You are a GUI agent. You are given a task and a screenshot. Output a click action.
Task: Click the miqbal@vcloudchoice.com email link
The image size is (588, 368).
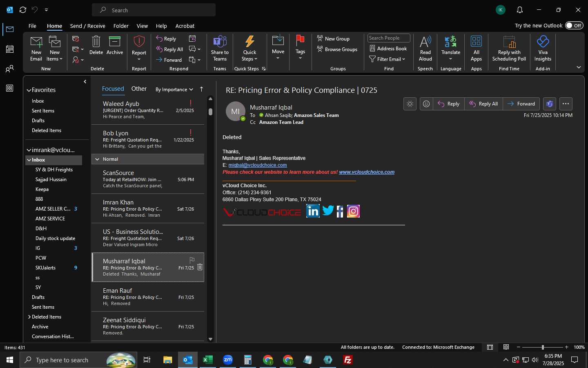[x=258, y=165]
